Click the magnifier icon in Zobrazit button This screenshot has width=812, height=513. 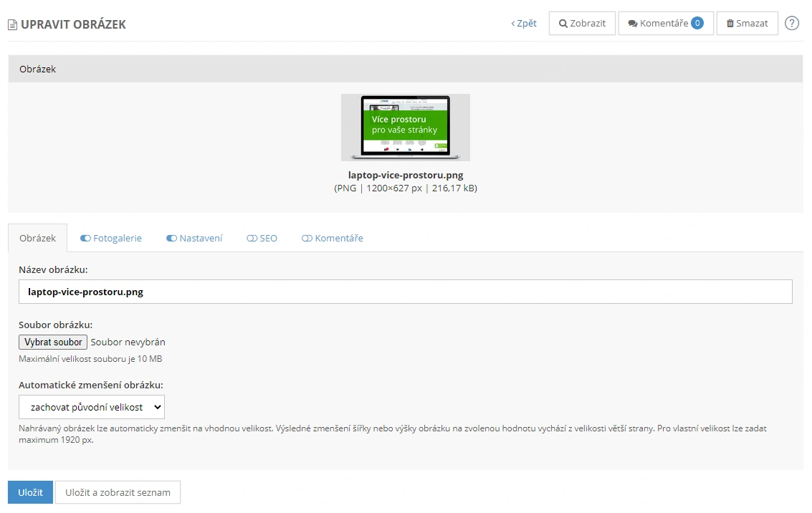563,24
